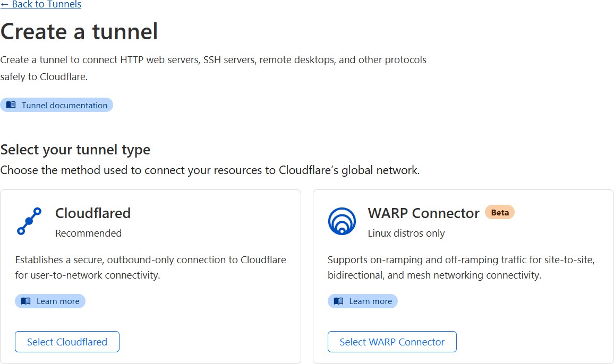Screen dimensions: 614x364
Task: Click the WARP Connector spiral icon
Action: coord(342,220)
